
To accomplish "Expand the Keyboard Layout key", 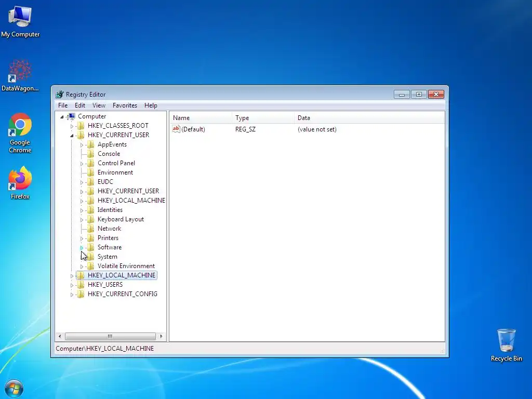I will (82, 220).
